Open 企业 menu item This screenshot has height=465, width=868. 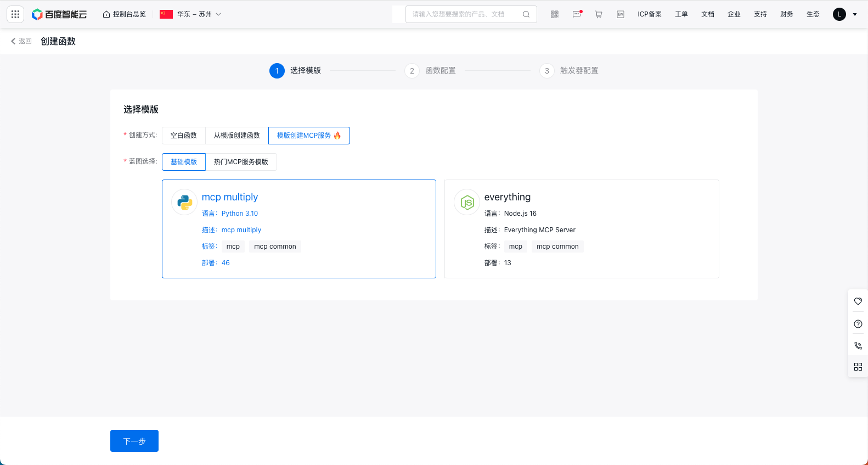pyautogui.click(x=734, y=14)
